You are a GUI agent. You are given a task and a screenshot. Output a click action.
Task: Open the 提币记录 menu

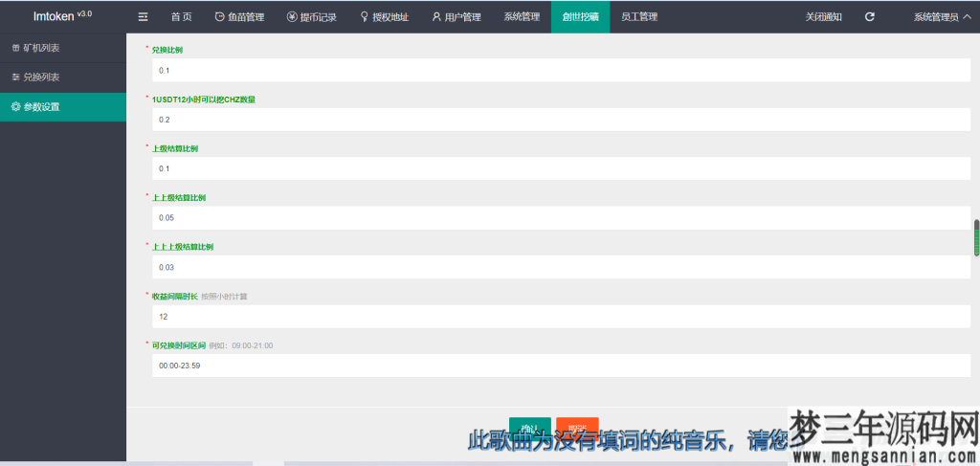[x=312, y=17]
